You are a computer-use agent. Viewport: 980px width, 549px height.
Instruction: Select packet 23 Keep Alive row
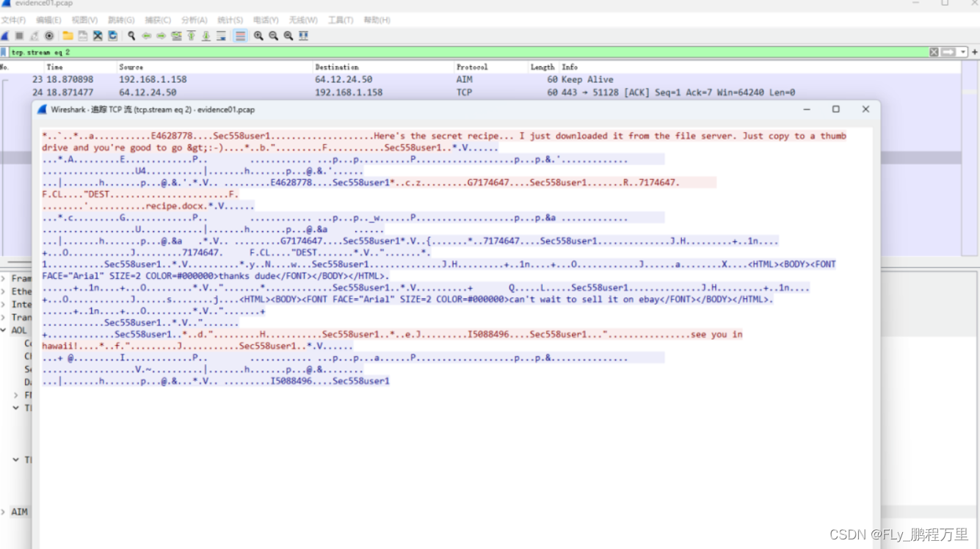pos(480,79)
